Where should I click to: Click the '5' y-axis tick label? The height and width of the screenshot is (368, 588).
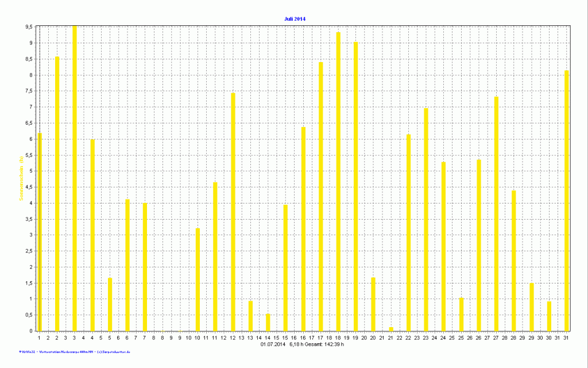click(x=31, y=171)
